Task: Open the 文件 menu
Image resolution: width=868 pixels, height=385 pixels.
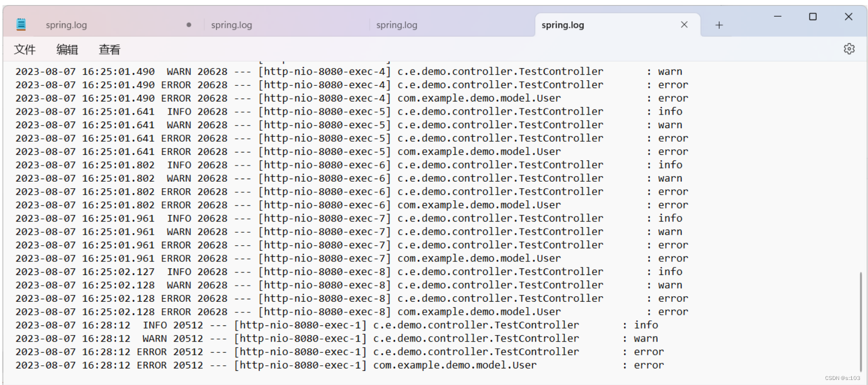Action: [25, 49]
